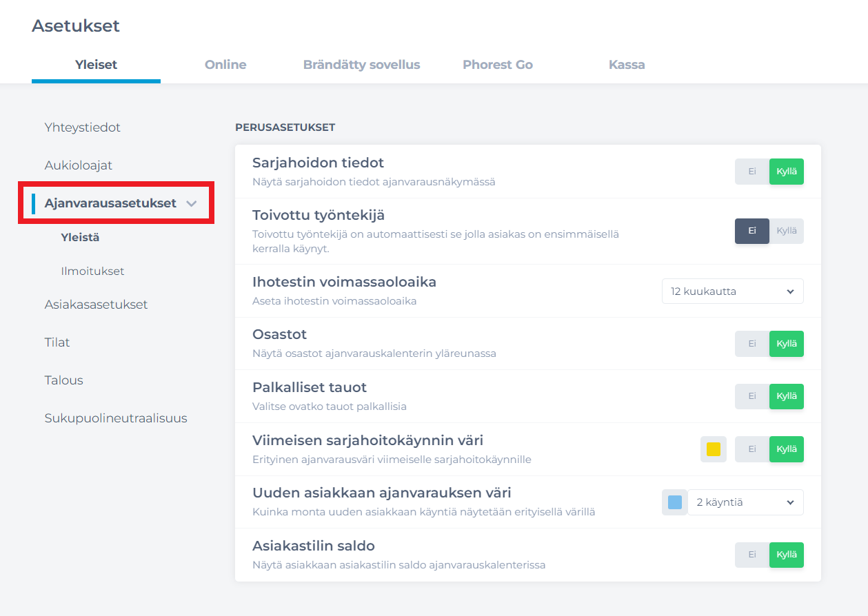Select the Yleistä sub-item

81,238
